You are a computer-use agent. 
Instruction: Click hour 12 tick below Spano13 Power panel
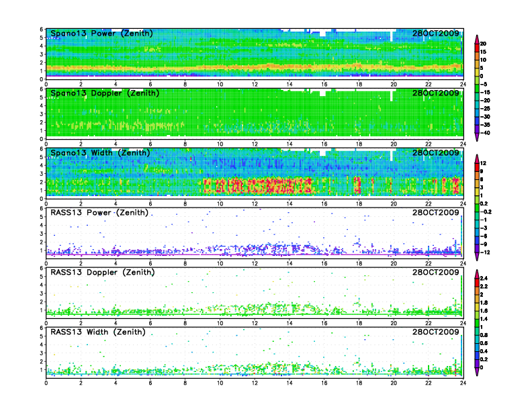click(x=255, y=84)
